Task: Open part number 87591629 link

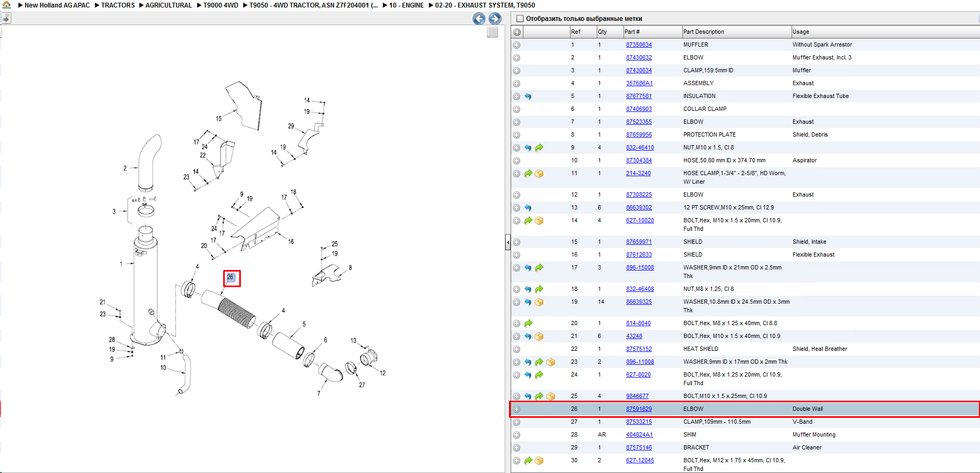Action: click(x=639, y=409)
